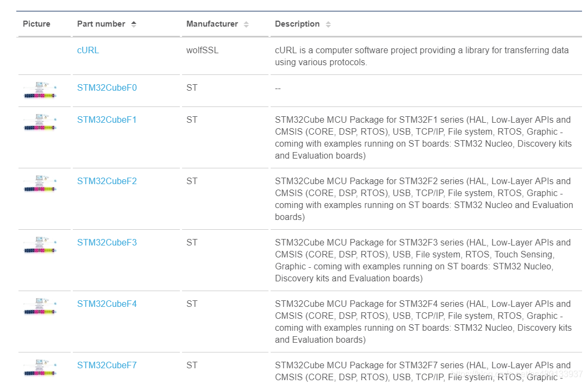Click the Picture column header
Viewport: 588px width, 384px height.
(x=36, y=24)
